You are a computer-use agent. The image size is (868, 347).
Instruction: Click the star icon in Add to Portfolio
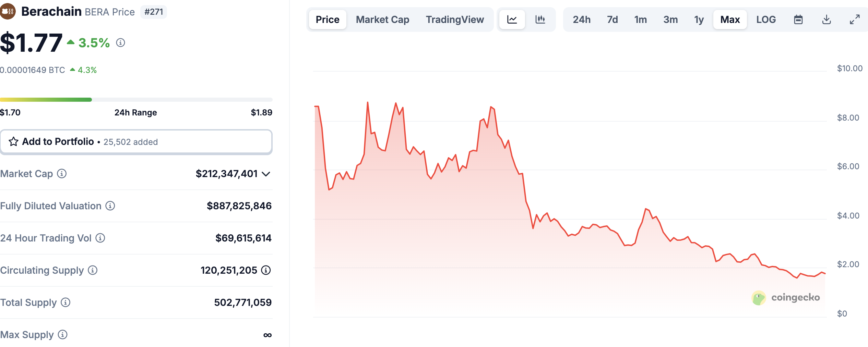click(13, 141)
